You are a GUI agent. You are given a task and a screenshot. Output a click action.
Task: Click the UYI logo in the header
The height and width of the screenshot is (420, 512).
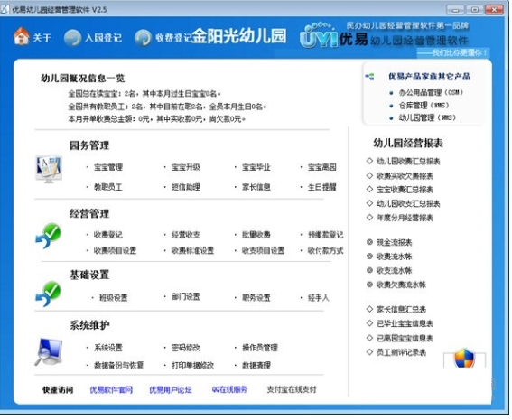319,36
